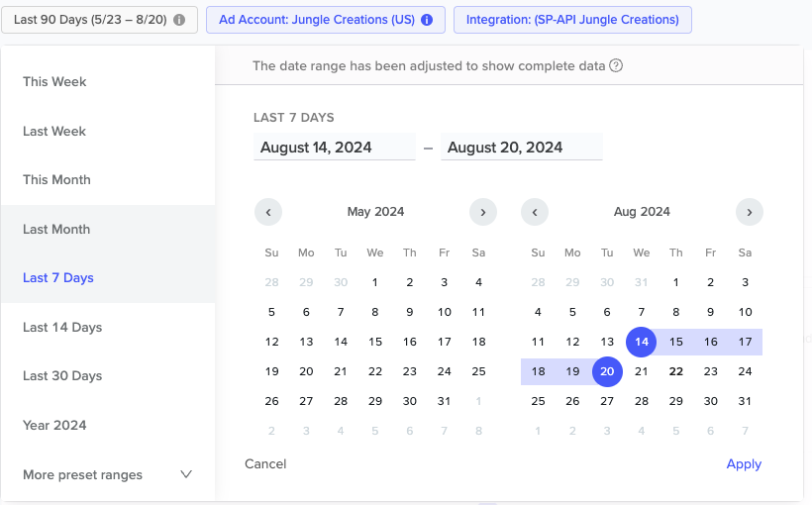Choose August 7 in Aug 2024 calendar

click(x=642, y=312)
